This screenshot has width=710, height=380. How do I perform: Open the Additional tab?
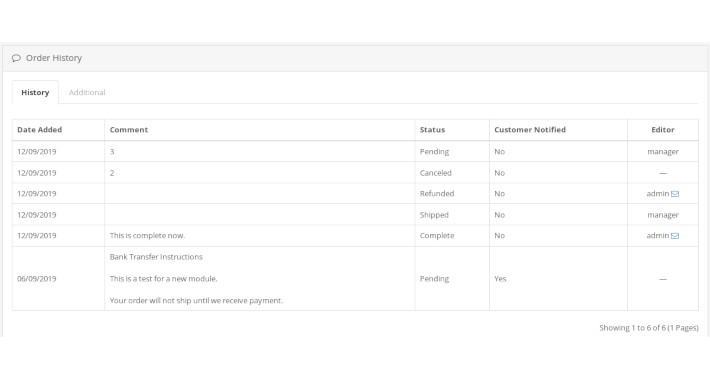[87, 92]
